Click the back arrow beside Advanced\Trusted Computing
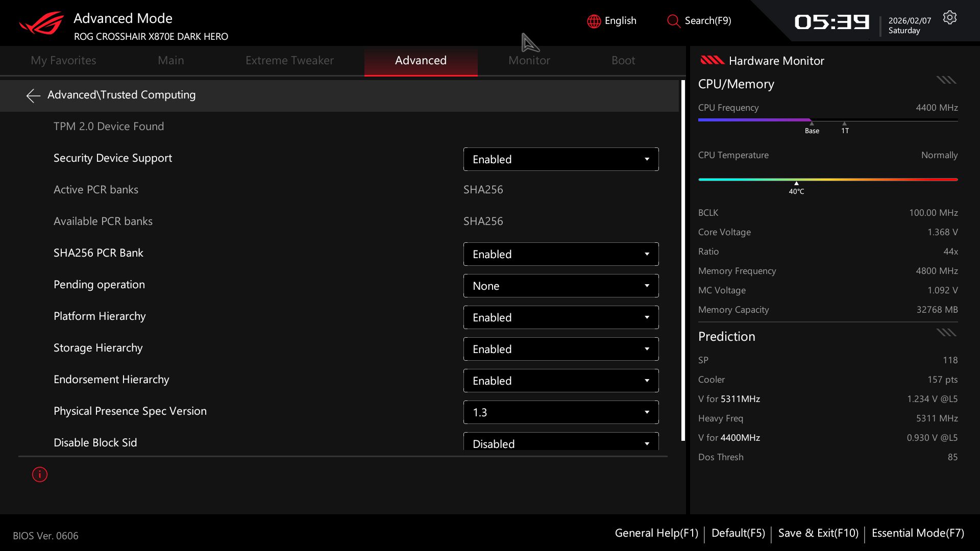This screenshot has height=551, width=980. (x=33, y=95)
